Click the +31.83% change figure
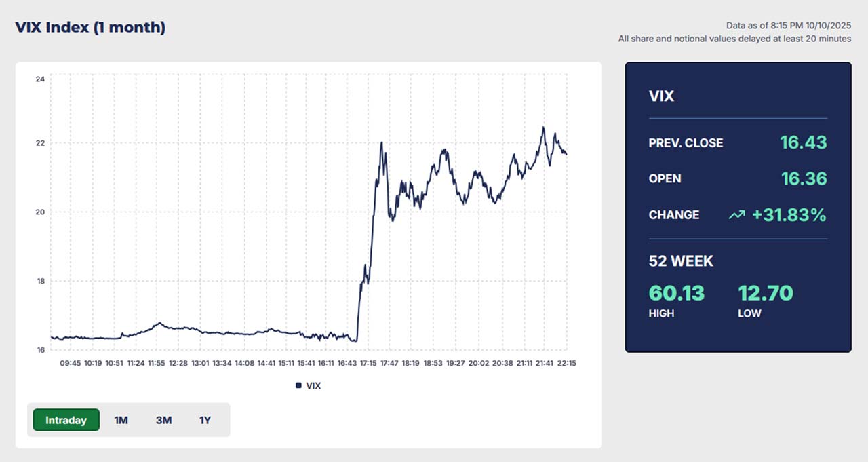868x462 pixels. pyautogui.click(x=789, y=215)
